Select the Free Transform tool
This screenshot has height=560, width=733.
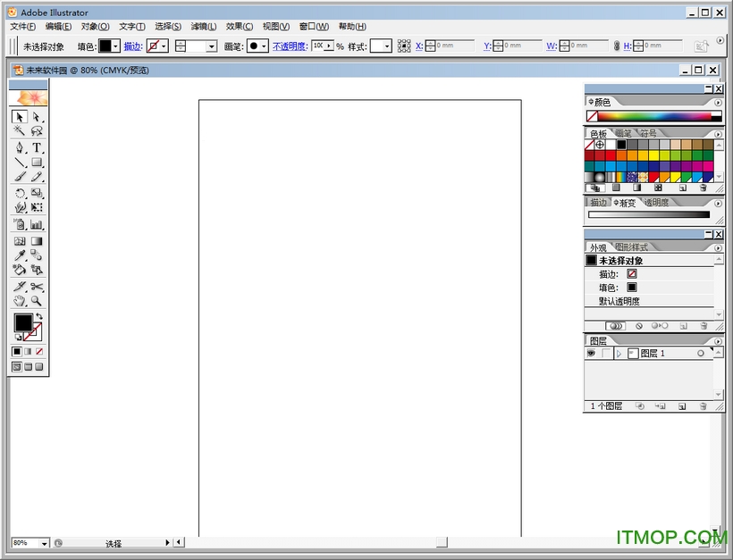37,207
